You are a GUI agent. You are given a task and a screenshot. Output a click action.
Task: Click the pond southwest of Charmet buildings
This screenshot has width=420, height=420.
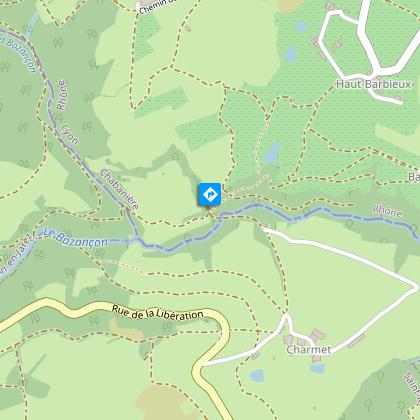pos(257,376)
